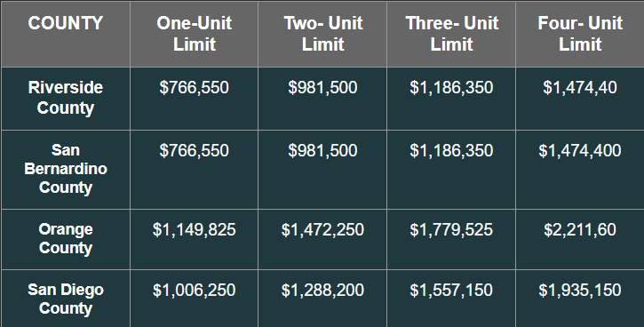
Task: Click San Bernardino four-unit value $1,474,400
Action: coord(580,151)
